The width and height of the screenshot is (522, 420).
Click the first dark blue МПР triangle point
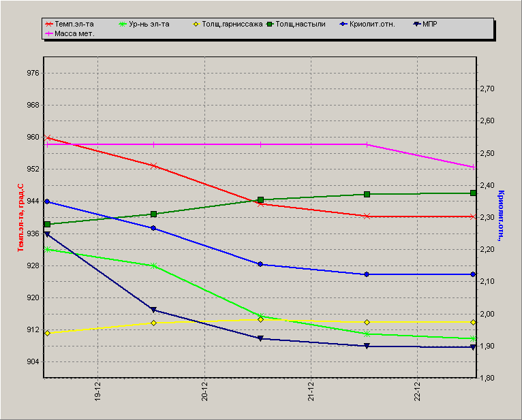47,234
